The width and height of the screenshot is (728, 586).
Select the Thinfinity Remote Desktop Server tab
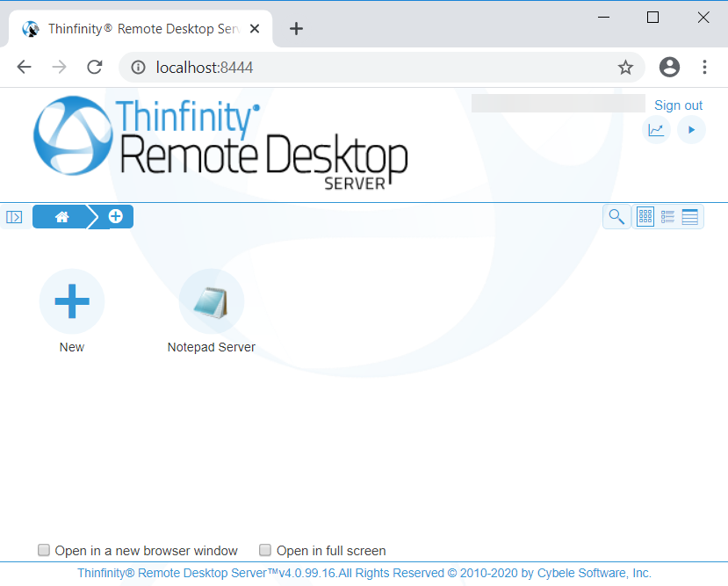click(x=141, y=29)
